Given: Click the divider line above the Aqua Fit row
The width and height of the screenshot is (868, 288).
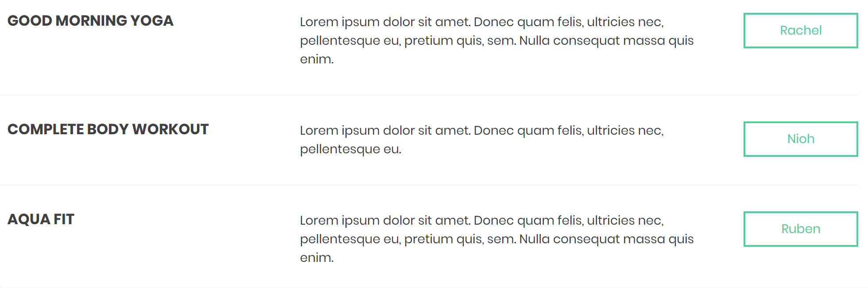Looking at the screenshot, I should [429, 185].
